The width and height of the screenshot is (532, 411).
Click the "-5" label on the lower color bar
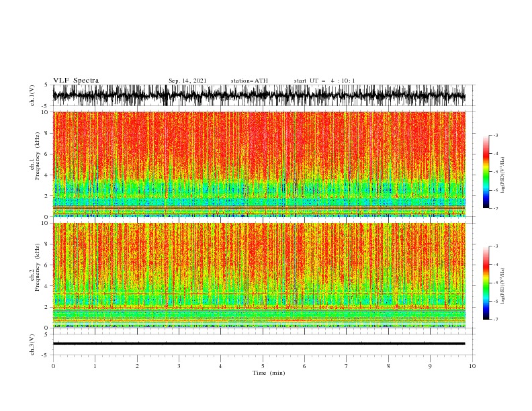496,283
